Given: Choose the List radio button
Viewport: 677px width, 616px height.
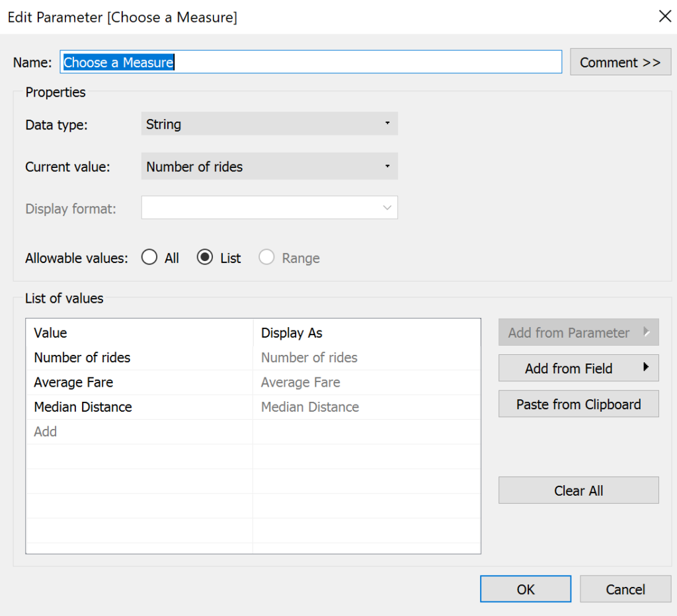Looking at the screenshot, I should tap(205, 258).
